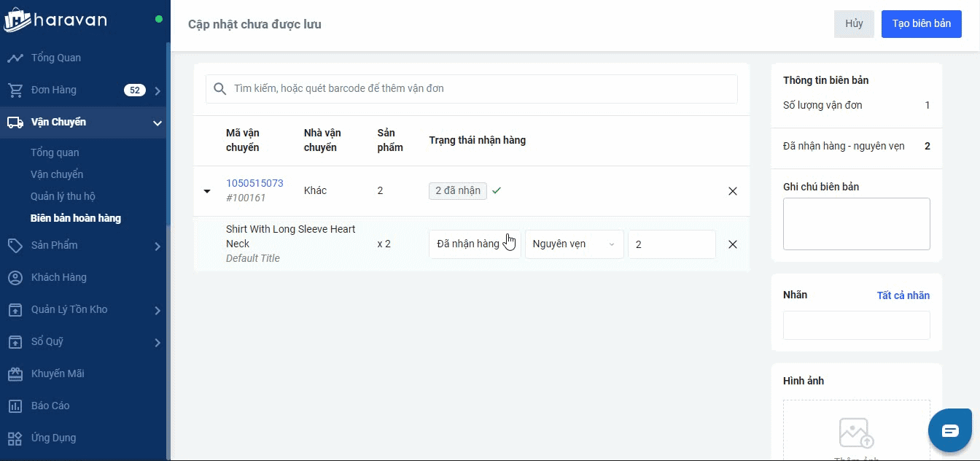
Task: Collapse the shipment 1050515073 row triangle
Action: point(207,191)
